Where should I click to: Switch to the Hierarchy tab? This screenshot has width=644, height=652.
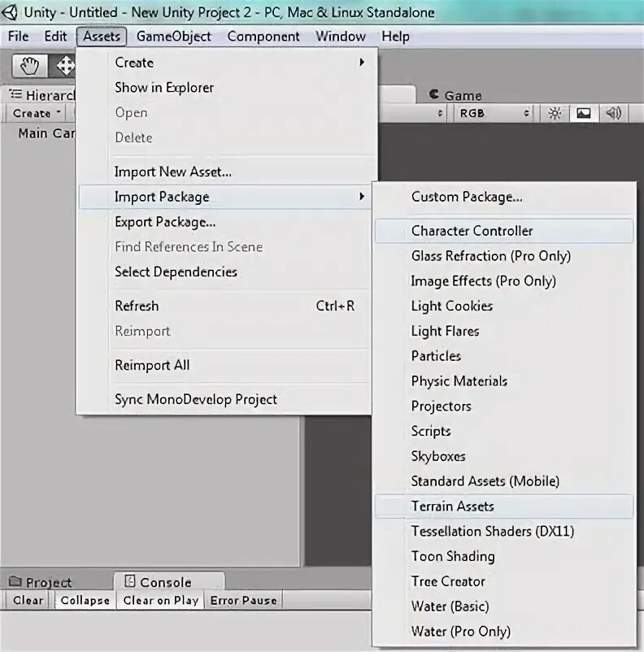41,95
